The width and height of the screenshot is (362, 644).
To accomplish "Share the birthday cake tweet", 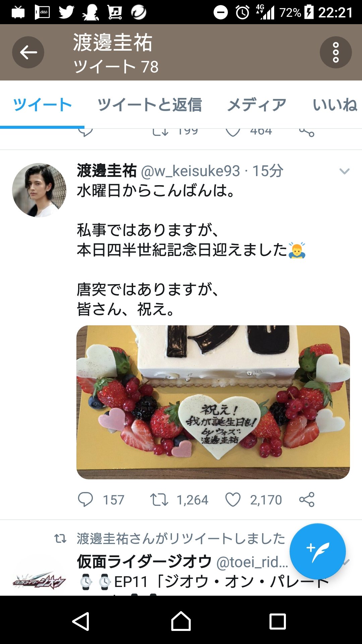I will [307, 499].
